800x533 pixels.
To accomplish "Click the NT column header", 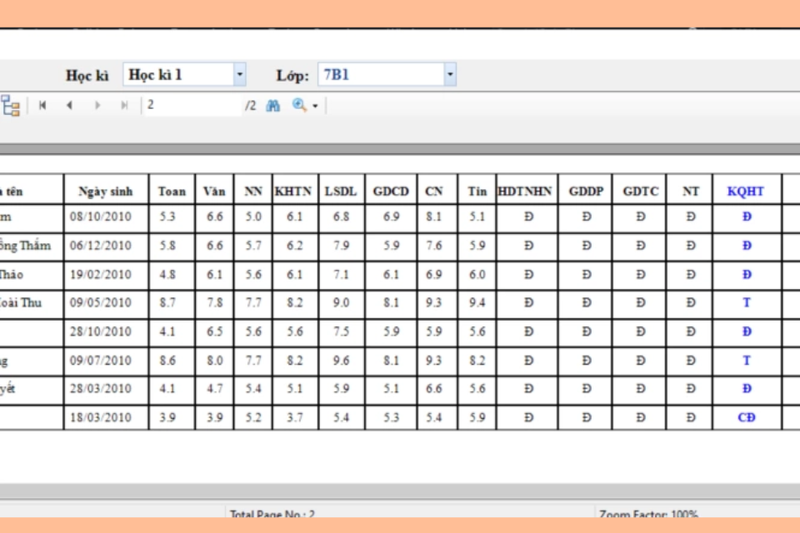I will 690,191.
